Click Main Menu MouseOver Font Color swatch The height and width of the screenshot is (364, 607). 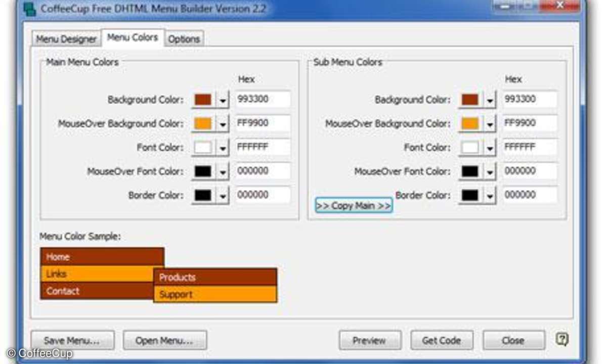pyautogui.click(x=203, y=171)
